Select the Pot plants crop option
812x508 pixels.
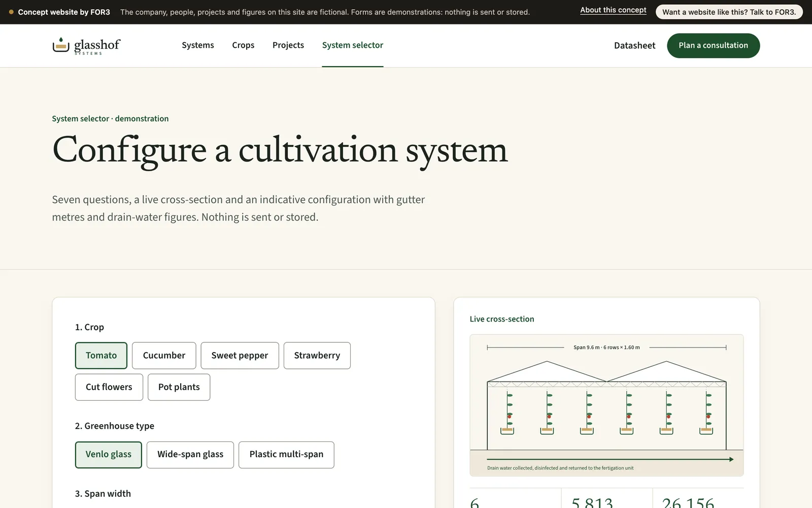coord(179,387)
